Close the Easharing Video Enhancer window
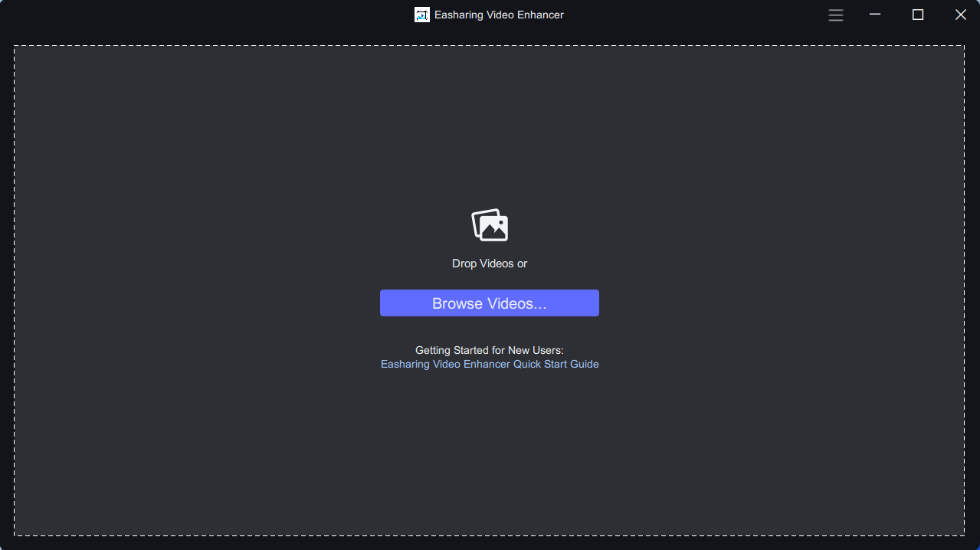This screenshot has width=980, height=550. (961, 15)
